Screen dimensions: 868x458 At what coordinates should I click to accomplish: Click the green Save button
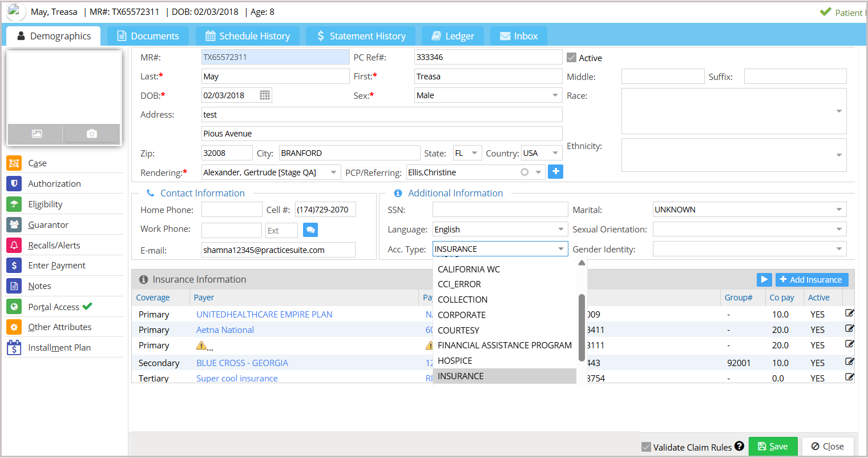tap(773, 447)
